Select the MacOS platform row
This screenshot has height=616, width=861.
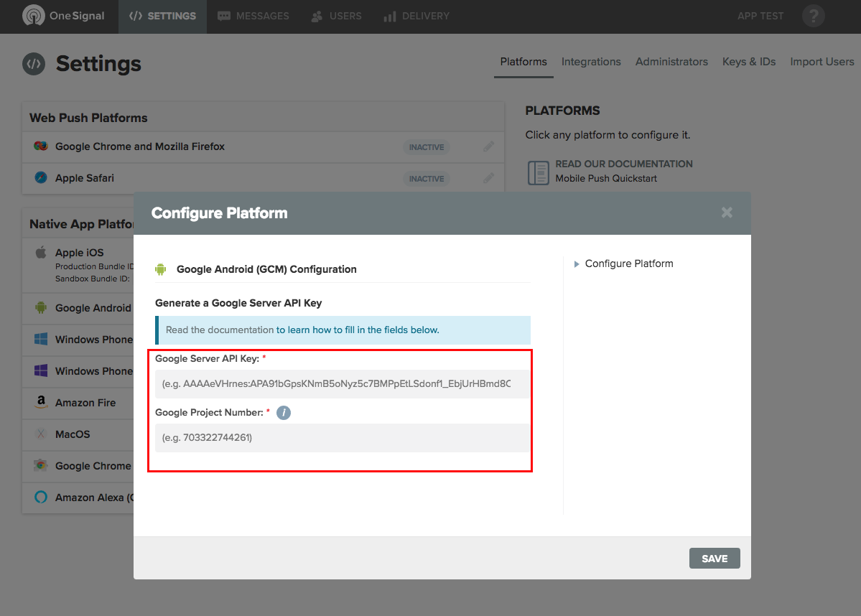(x=78, y=434)
